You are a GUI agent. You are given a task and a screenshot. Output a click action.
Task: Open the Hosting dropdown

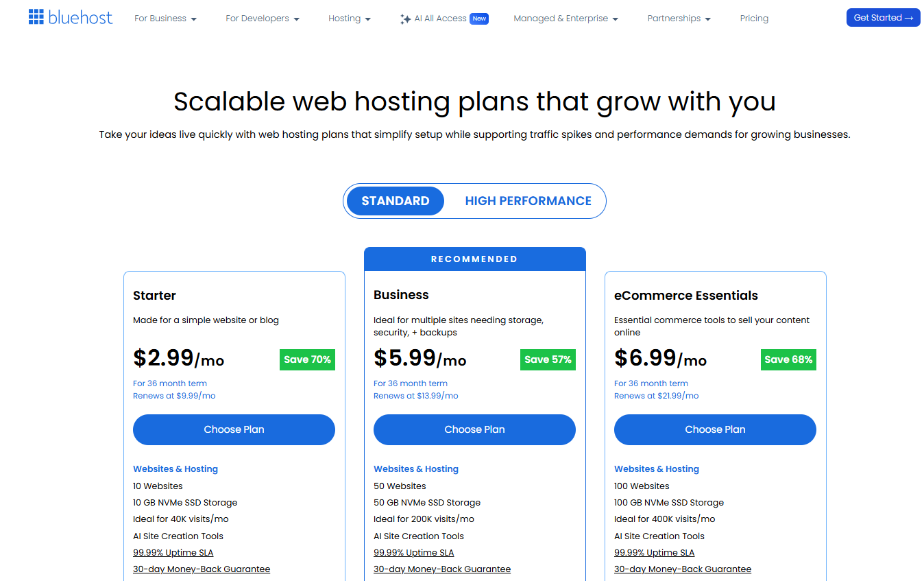tap(350, 19)
